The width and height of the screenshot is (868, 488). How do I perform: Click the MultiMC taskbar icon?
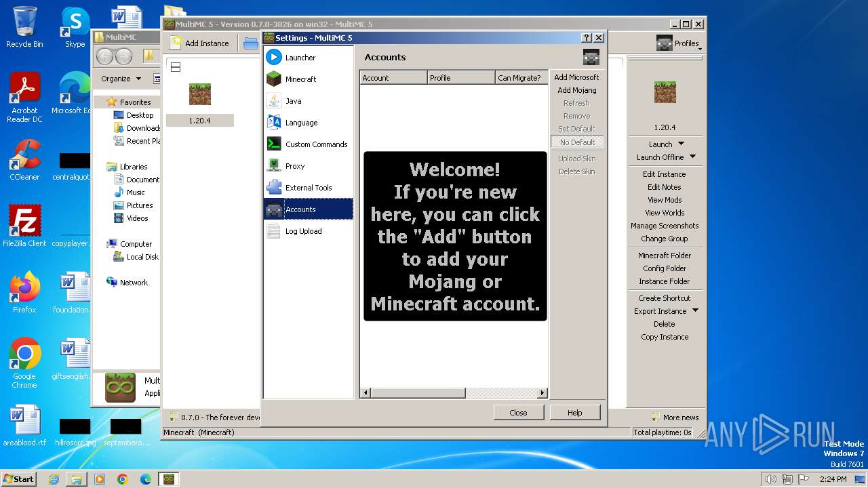tap(168, 479)
